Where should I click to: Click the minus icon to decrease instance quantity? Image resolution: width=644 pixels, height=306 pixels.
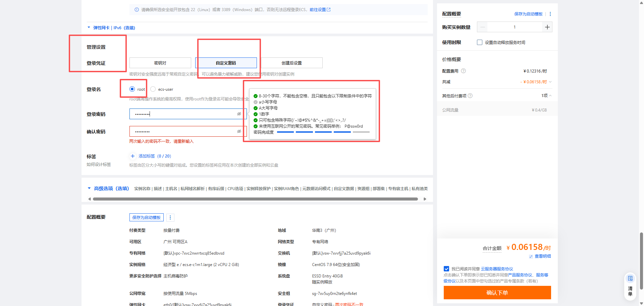coord(482,27)
